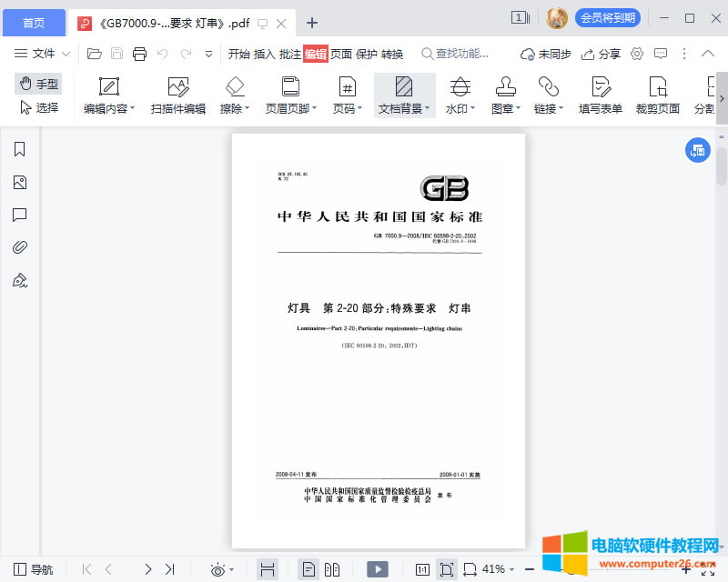Viewport: 728px width, 582px height.
Task: Open the 扫描件编辑 scanned document editor
Action: [x=177, y=95]
